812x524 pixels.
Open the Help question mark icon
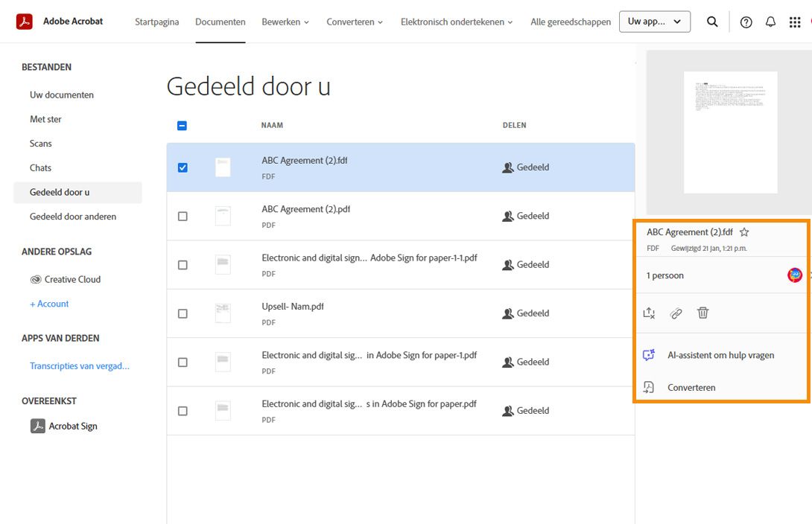coord(746,22)
